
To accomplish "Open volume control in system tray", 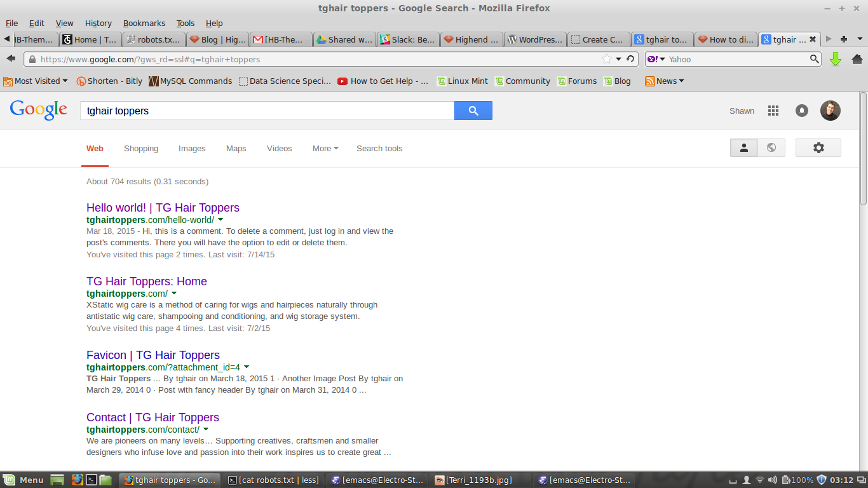I will click(773, 480).
